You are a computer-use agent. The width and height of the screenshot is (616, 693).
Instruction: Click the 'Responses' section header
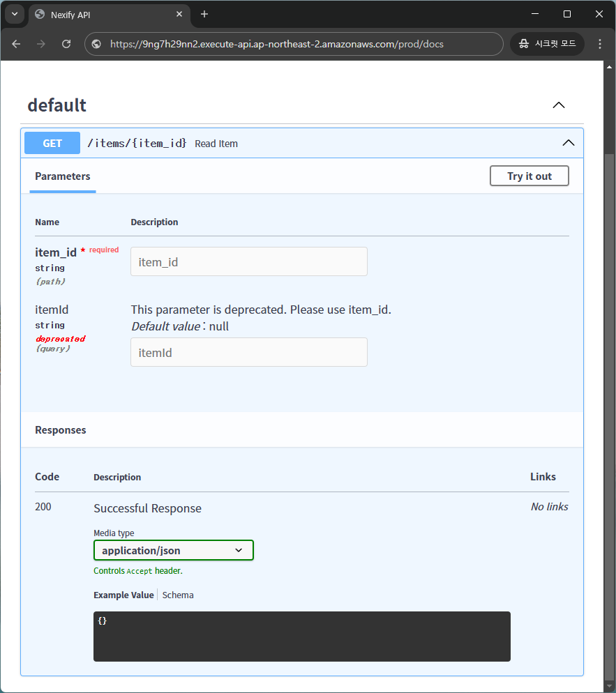(61, 430)
